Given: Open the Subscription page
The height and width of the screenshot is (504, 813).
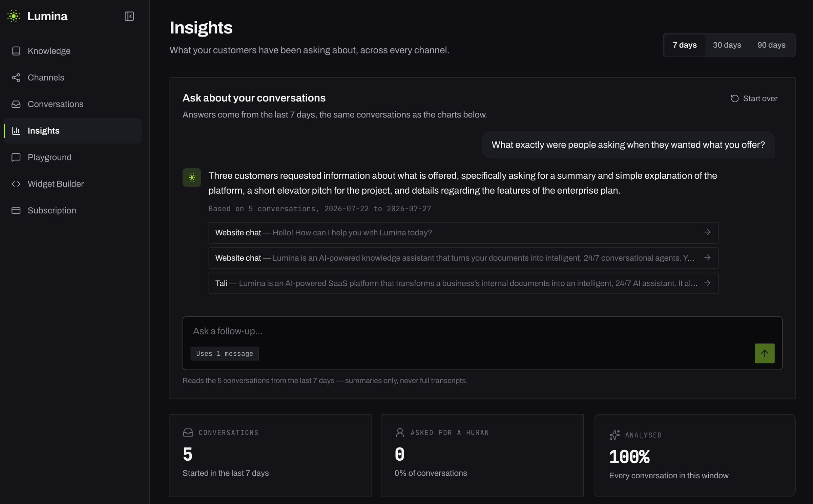Looking at the screenshot, I should [x=72, y=210].
